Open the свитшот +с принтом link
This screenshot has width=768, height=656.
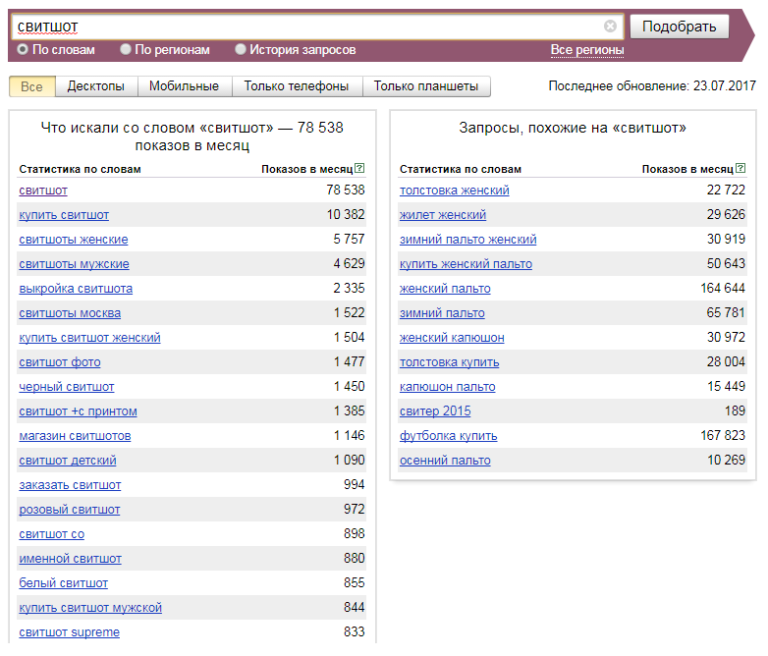point(78,411)
